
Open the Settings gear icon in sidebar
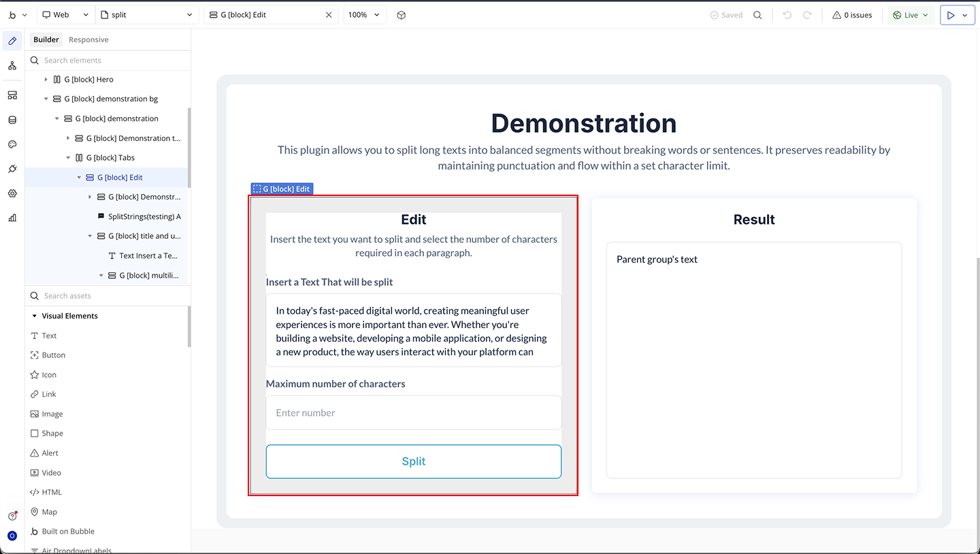pyautogui.click(x=12, y=193)
